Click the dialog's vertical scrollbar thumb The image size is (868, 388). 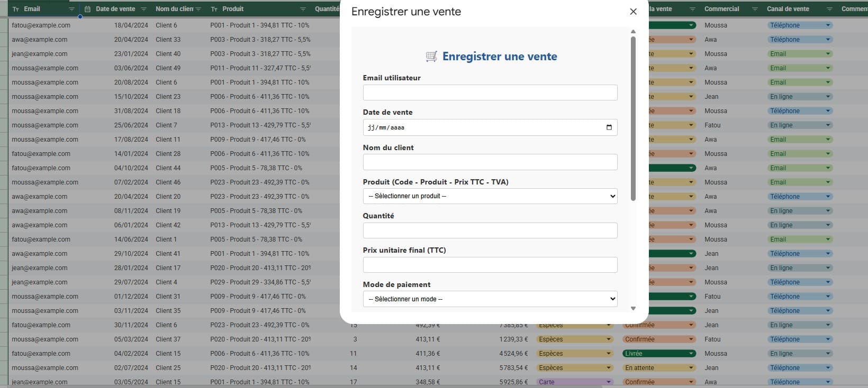tap(633, 119)
